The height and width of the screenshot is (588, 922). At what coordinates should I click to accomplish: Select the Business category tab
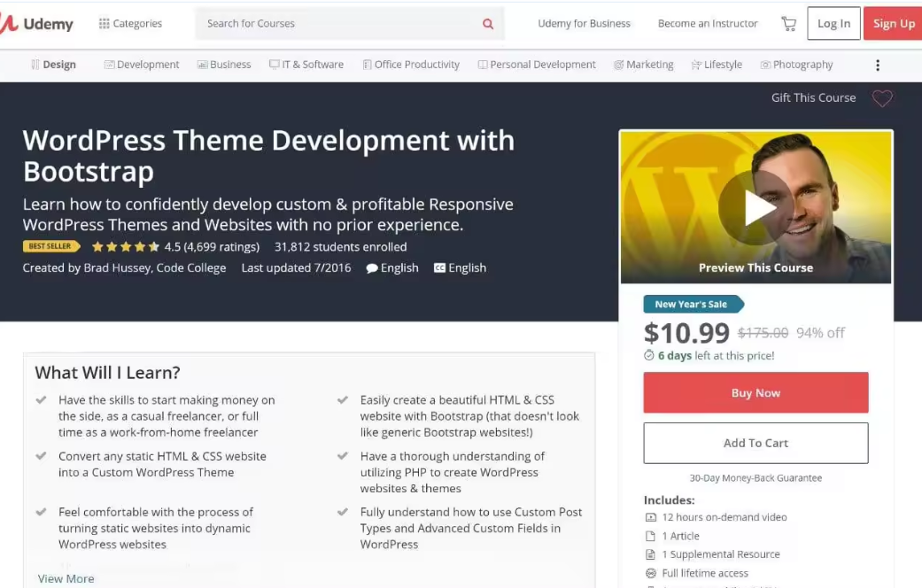pos(224,65)
